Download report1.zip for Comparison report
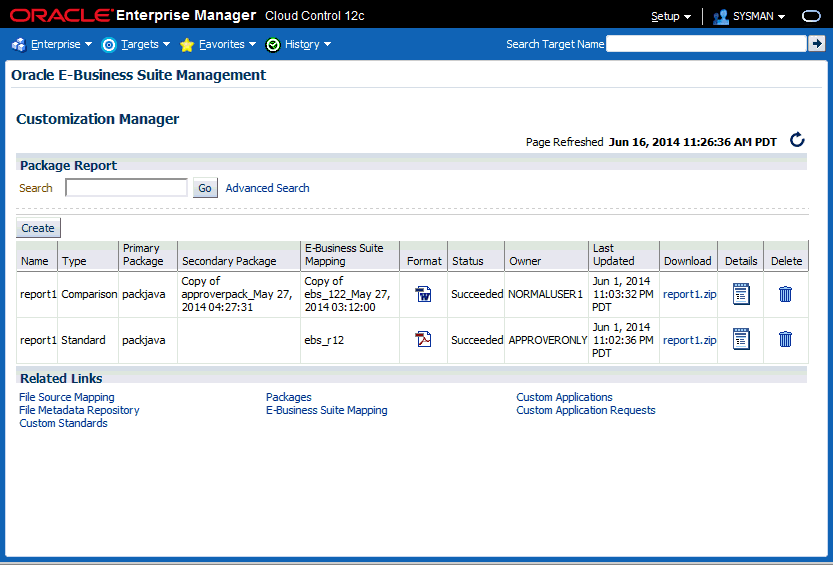 click(690, 294)
